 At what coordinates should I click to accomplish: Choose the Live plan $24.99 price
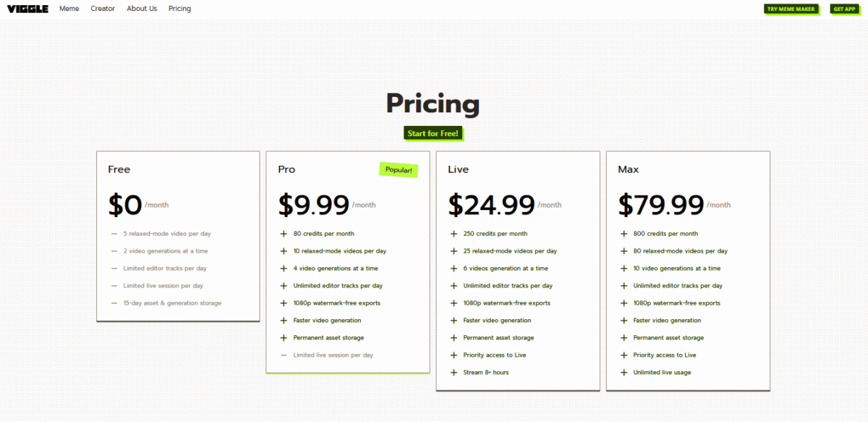491,205
